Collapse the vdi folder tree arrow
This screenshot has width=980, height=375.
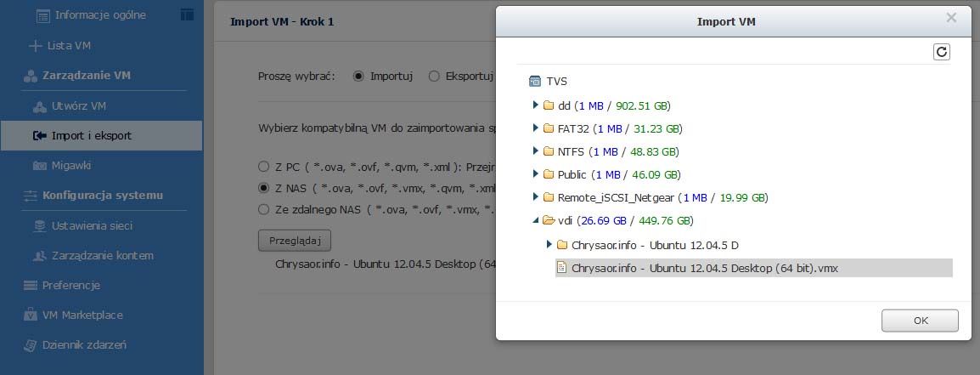(x=536, y=220)
